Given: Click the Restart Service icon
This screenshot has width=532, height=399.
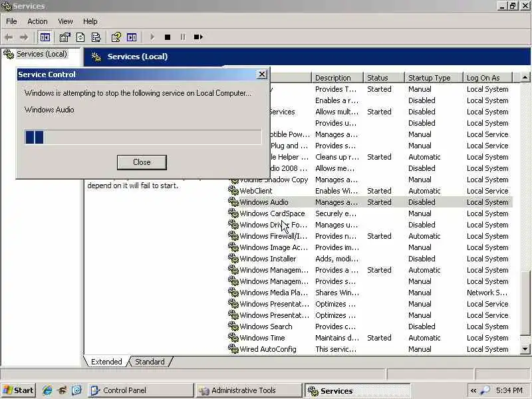Looking at the screenshot, I should click(198, 37).
